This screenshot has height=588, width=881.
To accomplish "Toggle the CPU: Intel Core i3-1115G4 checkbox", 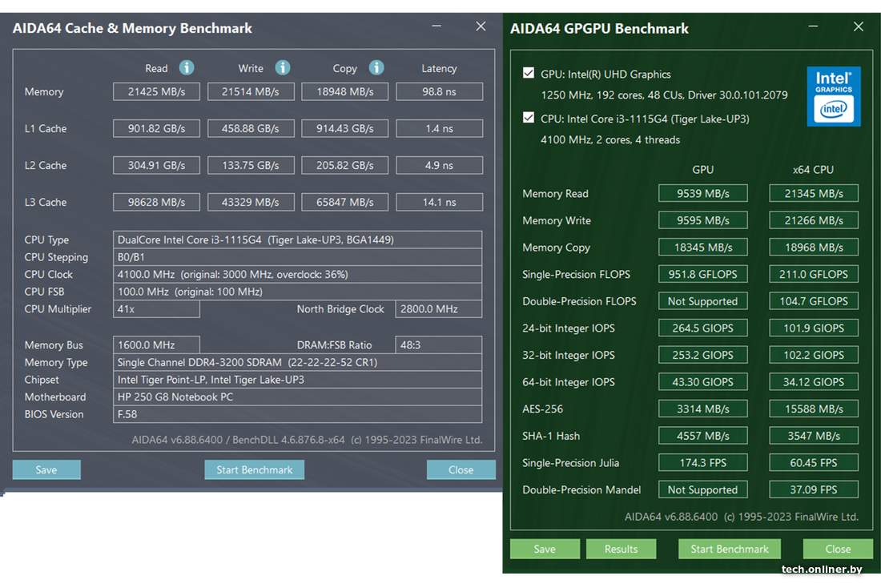I will coord(529,119).
